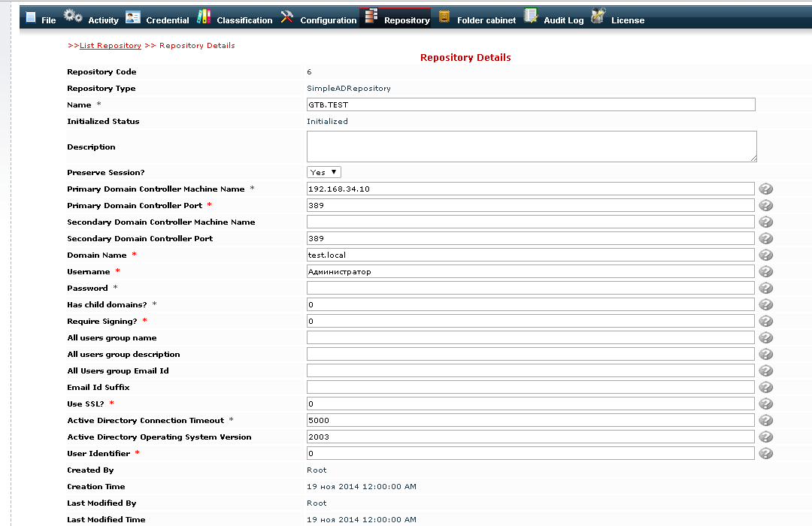Click the Primary Domain Controller Machine Name field
The height and width of the screenshot is (526, 812).
531,189
